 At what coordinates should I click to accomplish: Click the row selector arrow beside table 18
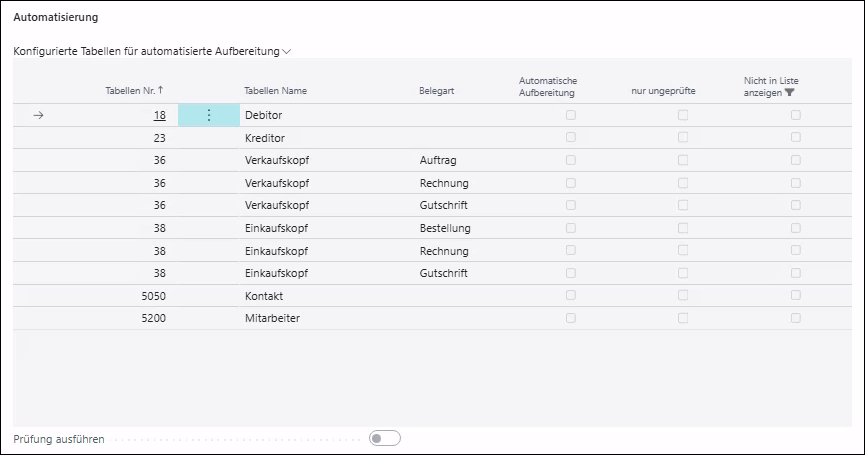(38, 115)
